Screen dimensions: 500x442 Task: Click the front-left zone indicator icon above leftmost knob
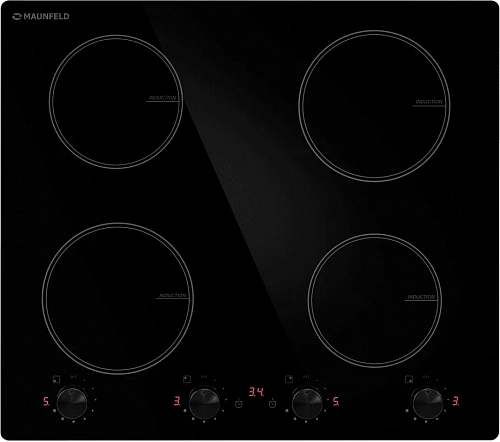click(x=56, y=379)
